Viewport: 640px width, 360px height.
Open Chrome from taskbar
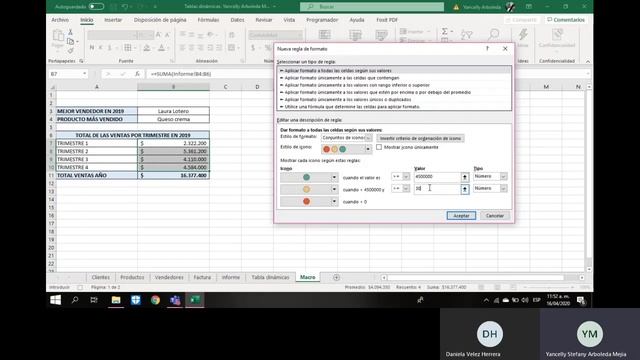click(156, 300)
